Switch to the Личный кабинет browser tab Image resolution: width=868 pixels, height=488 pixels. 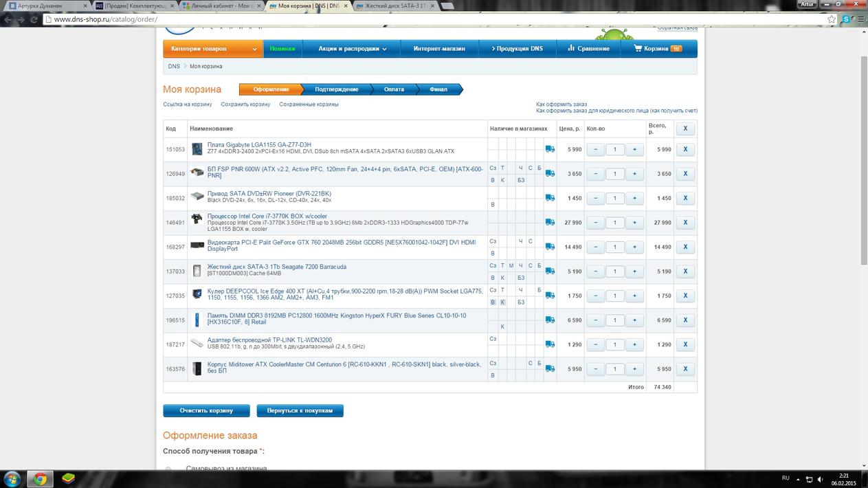[x=221, y=5]
